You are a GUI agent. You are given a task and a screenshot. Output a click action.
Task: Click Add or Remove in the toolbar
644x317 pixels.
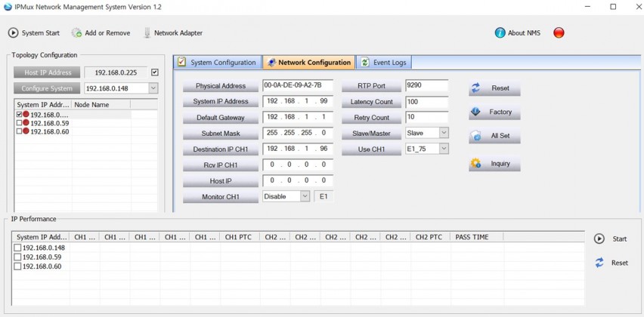coord(101,32)
